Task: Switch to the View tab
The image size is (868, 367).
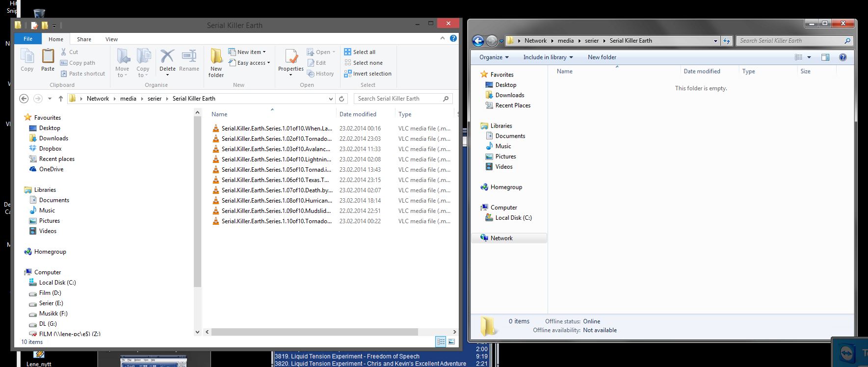Action: [111, 39]
